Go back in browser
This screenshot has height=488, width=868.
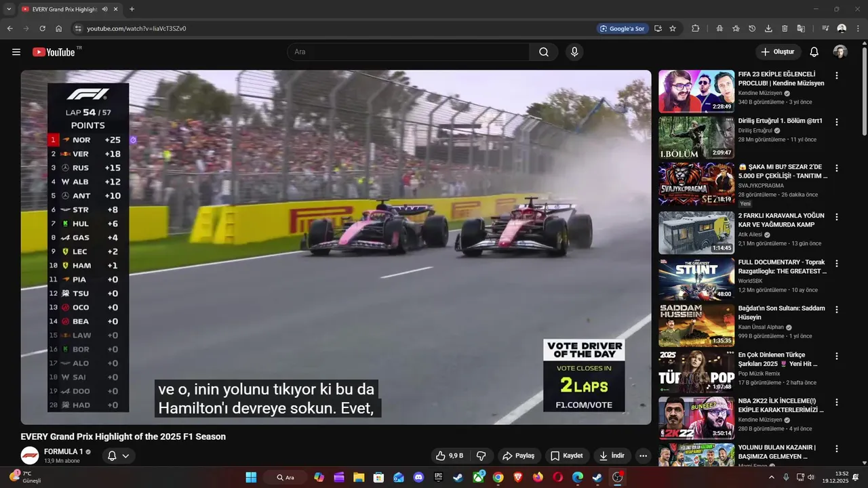[x=9, y=28]
